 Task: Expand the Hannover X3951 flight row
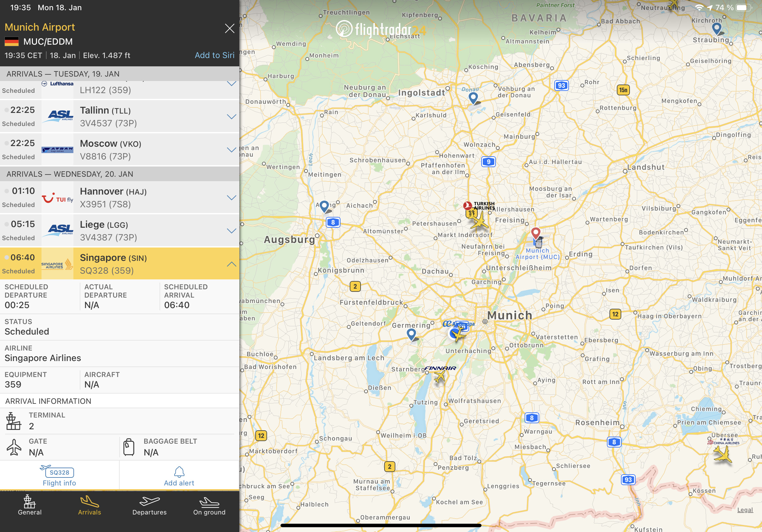(x=231, y=198)
